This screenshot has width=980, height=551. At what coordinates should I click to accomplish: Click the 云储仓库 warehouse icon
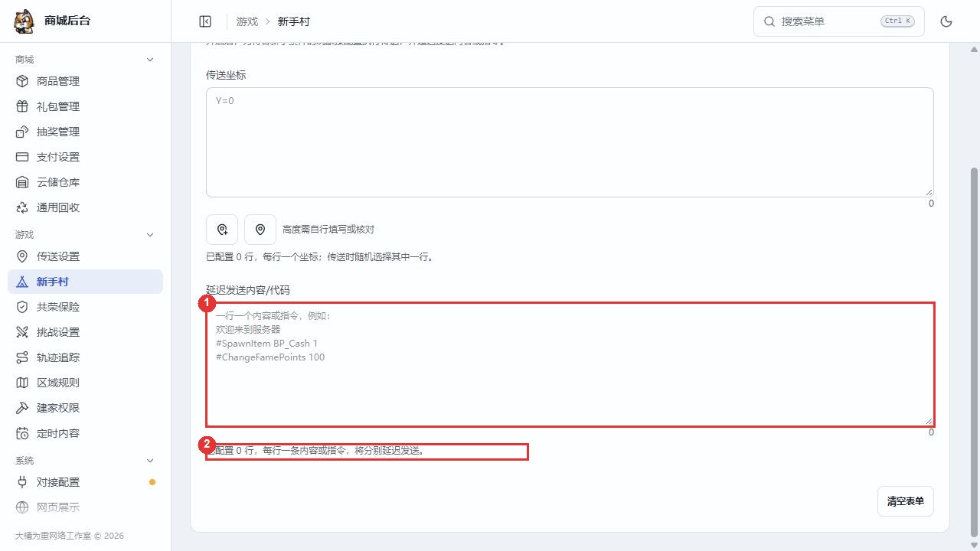tap(22, 182)
